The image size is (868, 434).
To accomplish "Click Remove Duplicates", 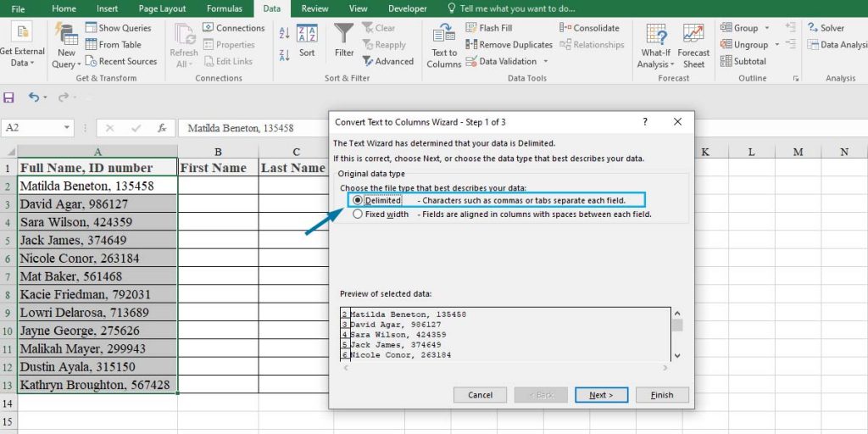I will tap(509, 44).
